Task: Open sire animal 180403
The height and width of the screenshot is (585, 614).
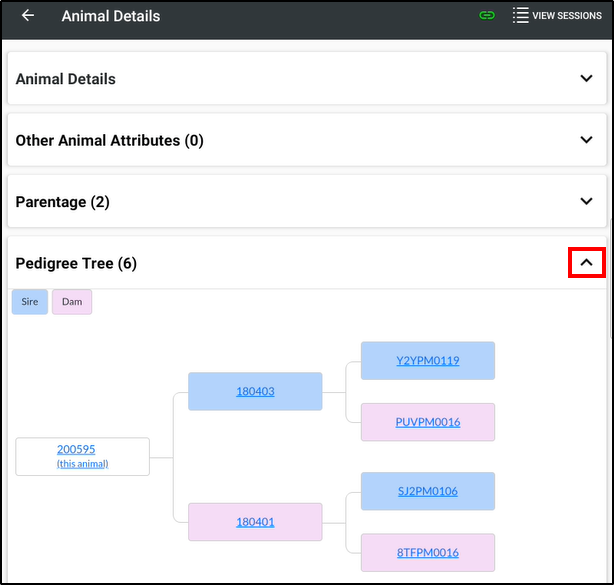Action: pyautogui.click(x=255, y=392)
